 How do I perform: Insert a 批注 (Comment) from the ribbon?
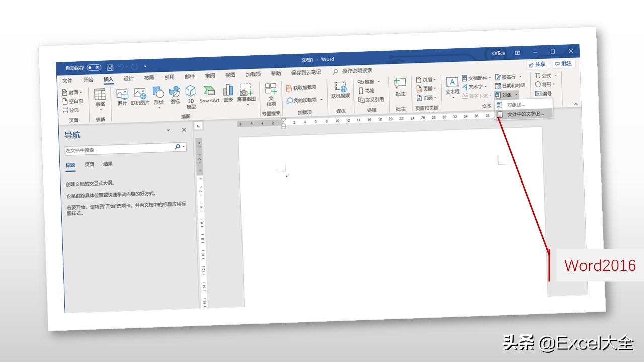400,87
